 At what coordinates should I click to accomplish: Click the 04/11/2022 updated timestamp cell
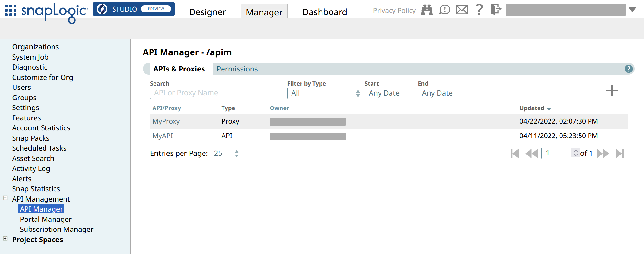(x=559, y=136)
